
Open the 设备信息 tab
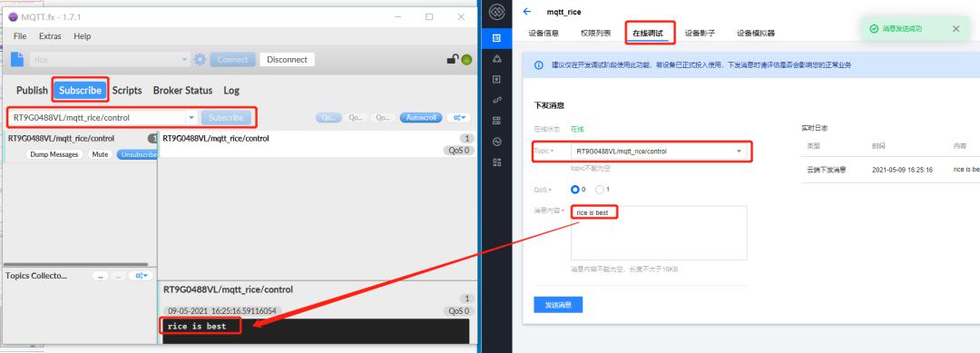544,33
